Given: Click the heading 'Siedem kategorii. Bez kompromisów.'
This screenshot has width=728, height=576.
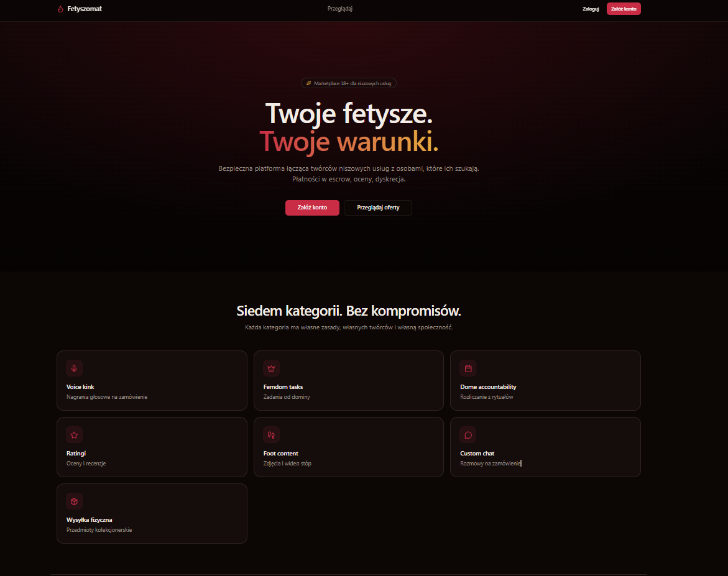Looking at the screenshot, I should (349, 311).
